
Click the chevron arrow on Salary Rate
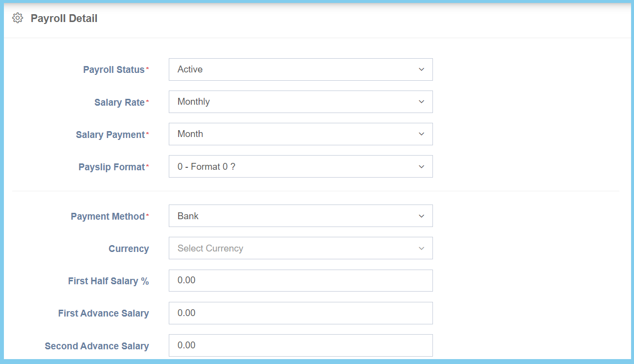pyautogui.click(x=421, y=102)
